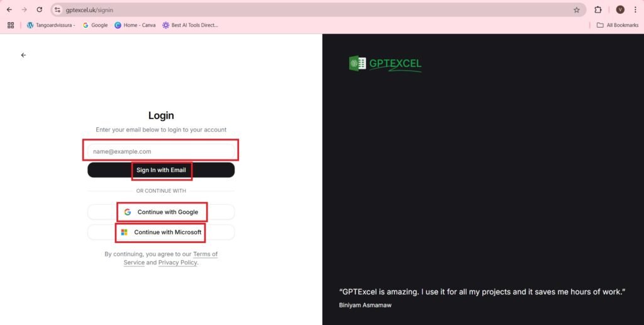Click the OR CONTINUE WITH label
This screenshot has height=325, width=644.
point(161,191)
